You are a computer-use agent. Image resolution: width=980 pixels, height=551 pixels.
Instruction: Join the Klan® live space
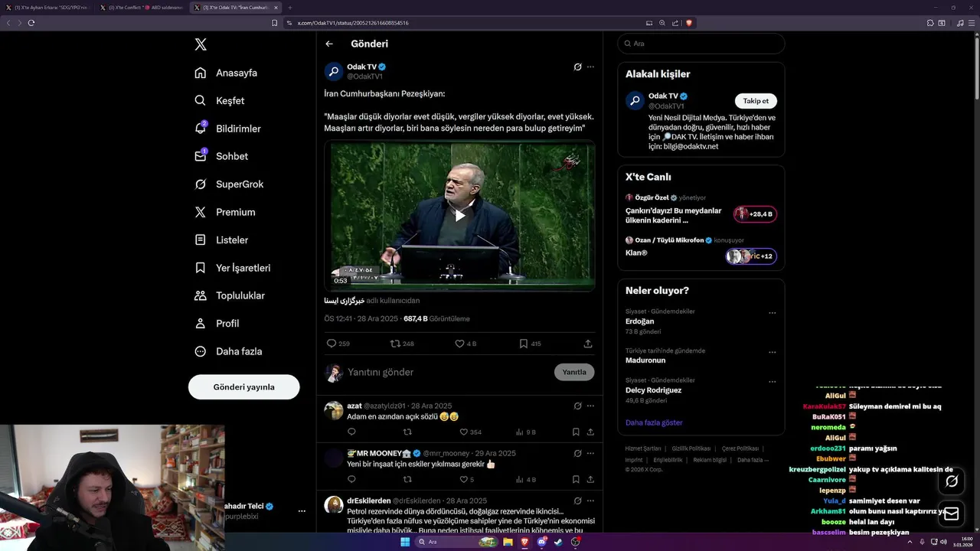click(x=751, y=256)
